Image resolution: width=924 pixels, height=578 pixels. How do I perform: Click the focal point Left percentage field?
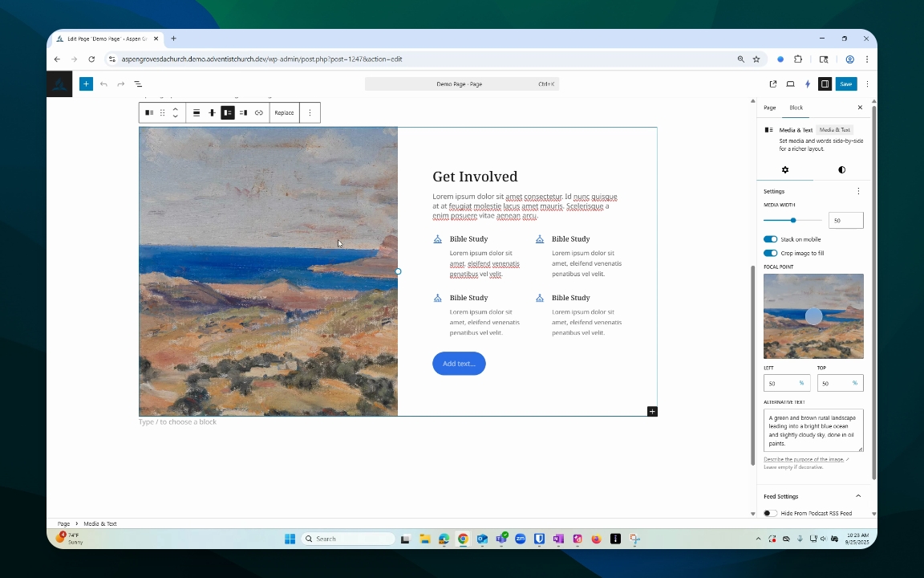click(x=787, y=383)
